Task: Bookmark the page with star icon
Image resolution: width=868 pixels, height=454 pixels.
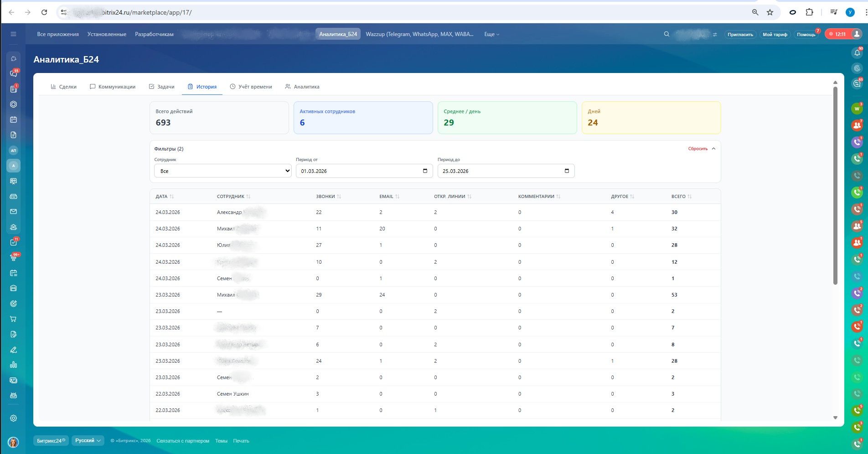Action: [x=770, y=12]
